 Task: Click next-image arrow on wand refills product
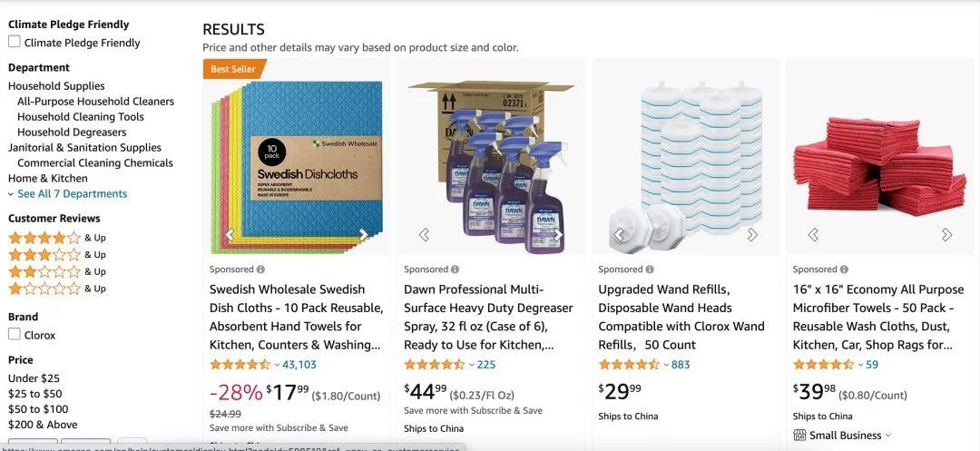752,235
